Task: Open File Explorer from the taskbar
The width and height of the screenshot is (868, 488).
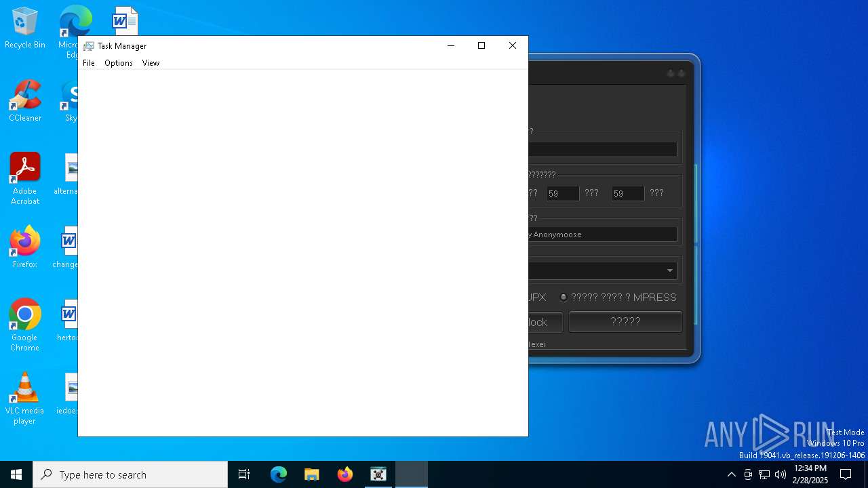Action: [x=312, y=474]
